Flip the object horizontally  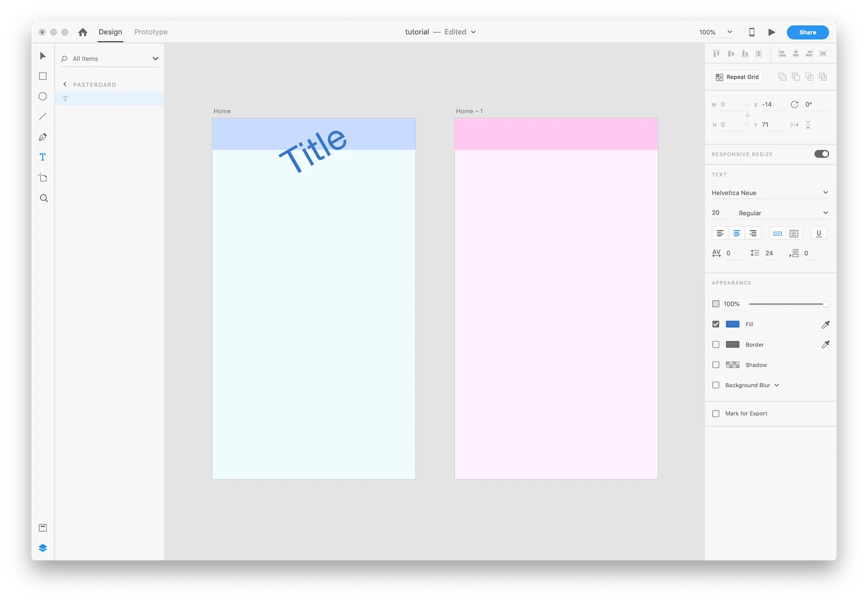click(x=794, y=125)
